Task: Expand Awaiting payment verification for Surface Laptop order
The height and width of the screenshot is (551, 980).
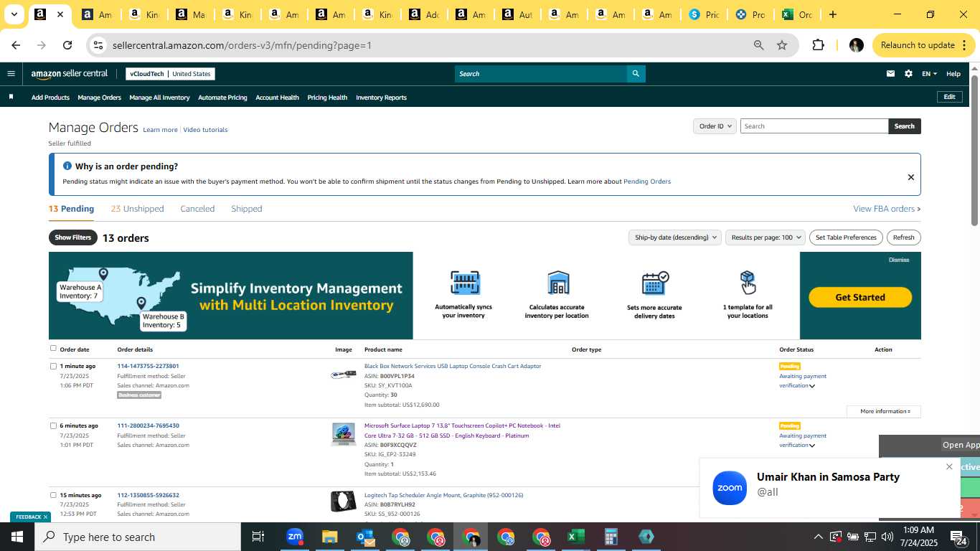Action: (x=811, y=446)
